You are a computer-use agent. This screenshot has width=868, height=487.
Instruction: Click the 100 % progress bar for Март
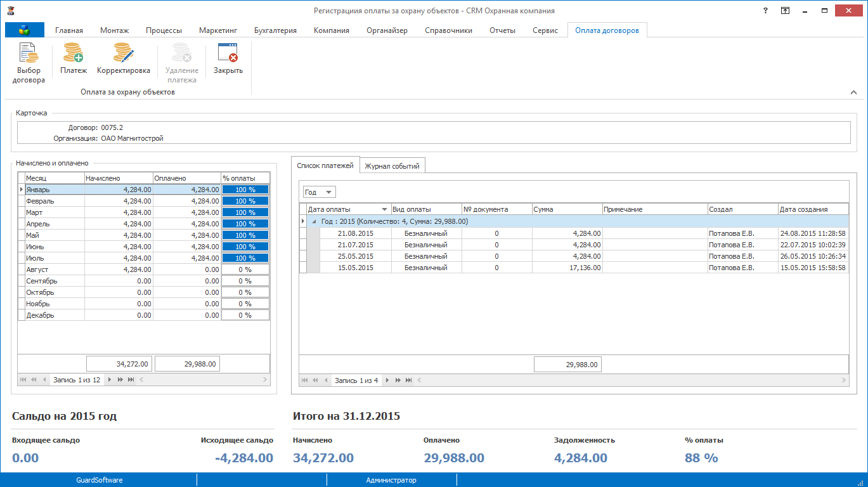pos(245,212)
